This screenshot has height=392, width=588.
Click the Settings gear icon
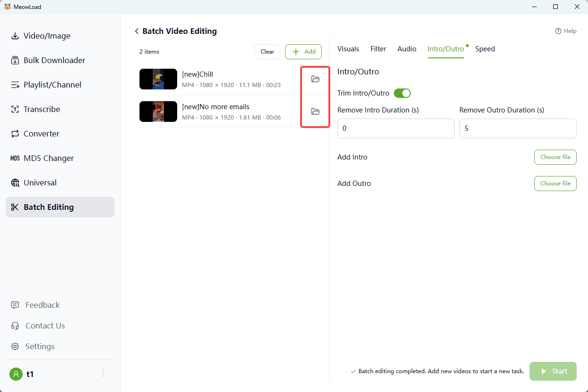pyautogui.click(x=15, y=346)
